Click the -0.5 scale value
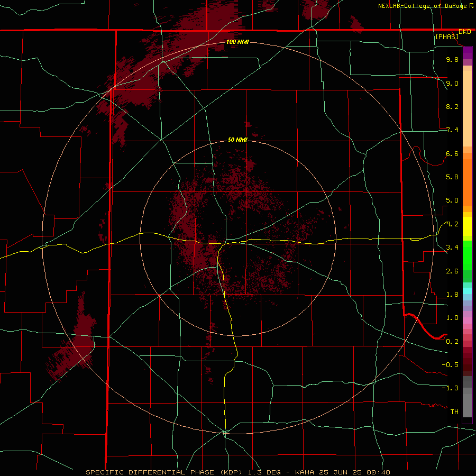This screenshot has height=476, width=476. click(450, 365)
